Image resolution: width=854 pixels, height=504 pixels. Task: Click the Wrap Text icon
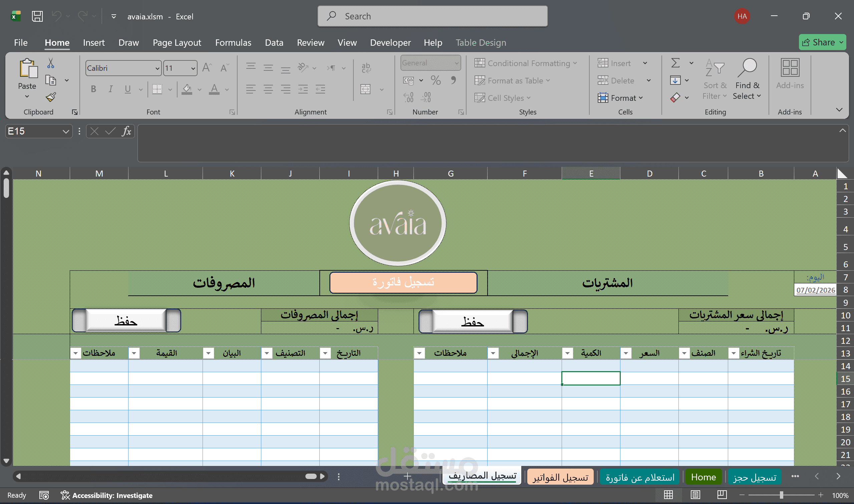(366, 68)
